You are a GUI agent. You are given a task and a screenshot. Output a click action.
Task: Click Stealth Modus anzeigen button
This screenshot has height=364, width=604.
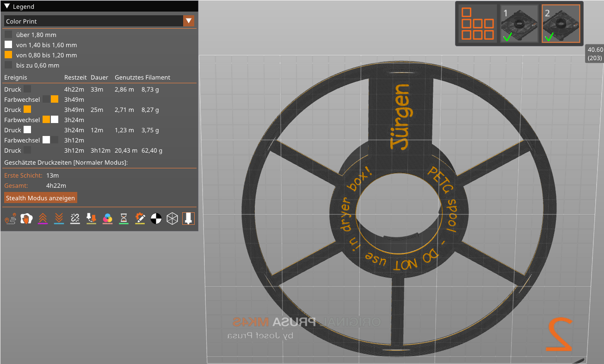tap(40, 198)
